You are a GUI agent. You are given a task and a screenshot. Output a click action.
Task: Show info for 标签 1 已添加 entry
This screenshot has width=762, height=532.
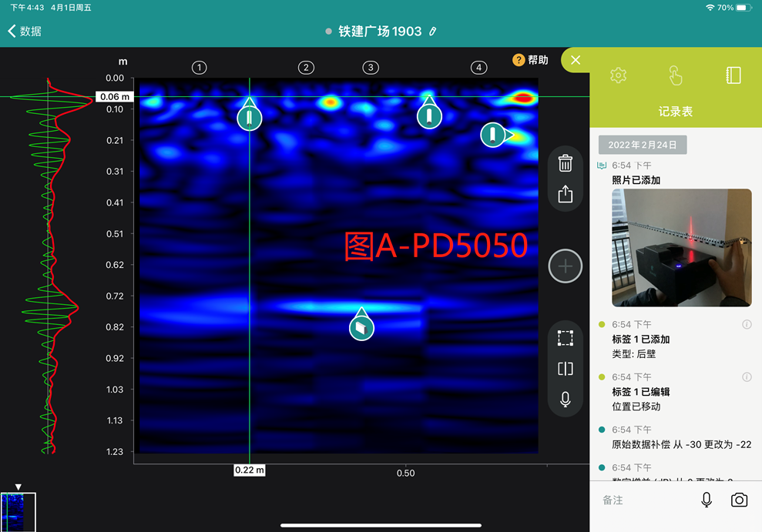click(746, 325)
